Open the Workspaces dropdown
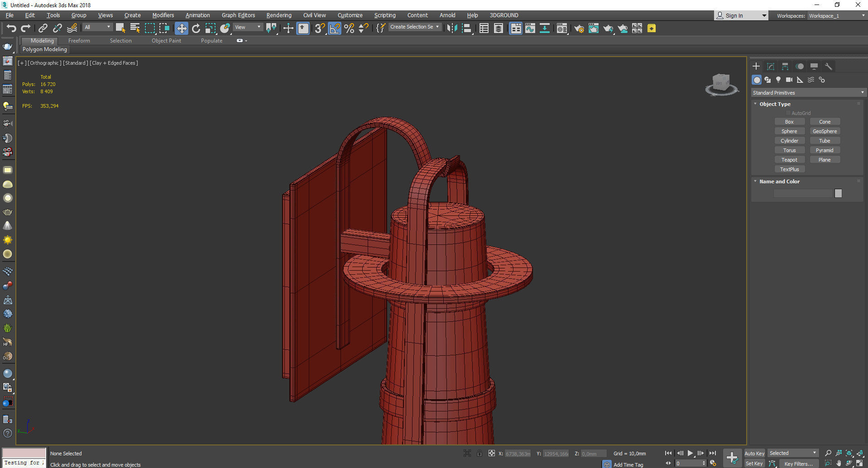This screenshot has height=468, width=868. click(837, 16)
